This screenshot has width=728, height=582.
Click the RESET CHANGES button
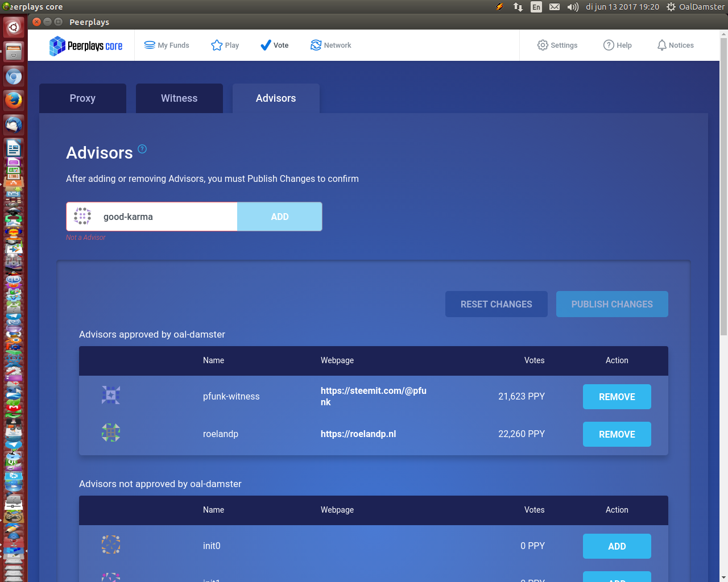[x=497, y=304]
